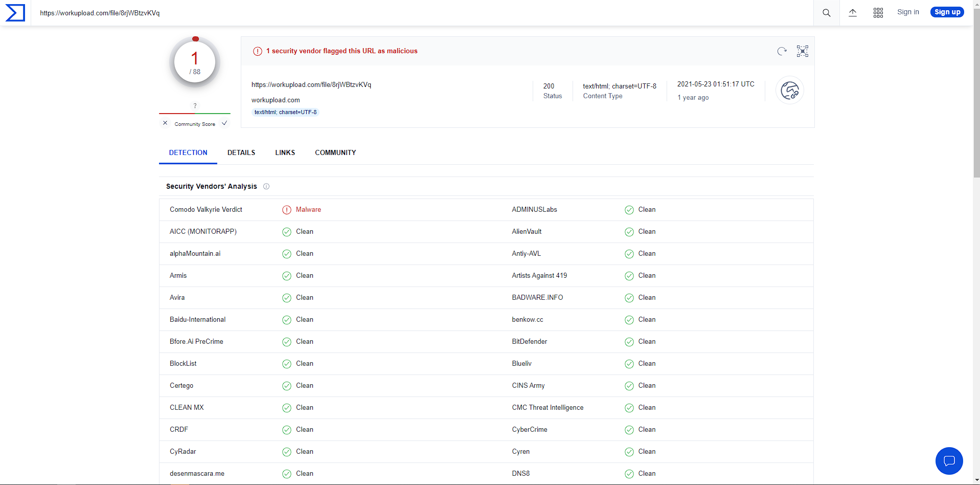Click info icon beside Security Vendors' Analysis
This screenshot has height=485, width=980.
coord(266,186)
